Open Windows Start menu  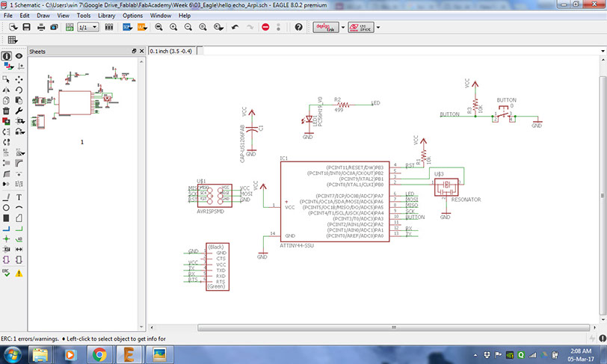click(13, 355)
